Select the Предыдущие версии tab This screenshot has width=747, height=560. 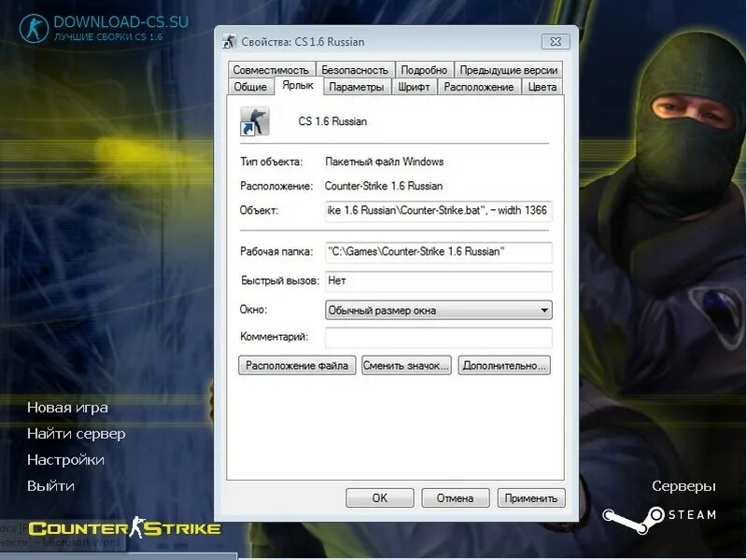point(508,69)
